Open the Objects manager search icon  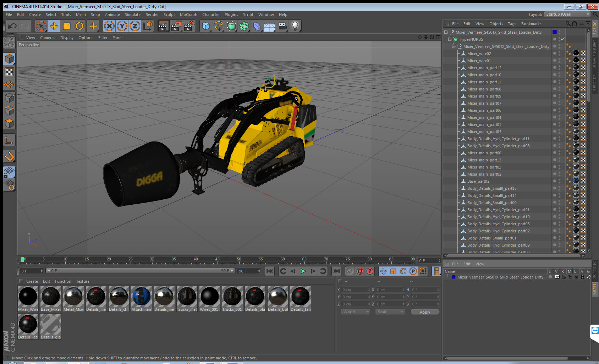568,24
